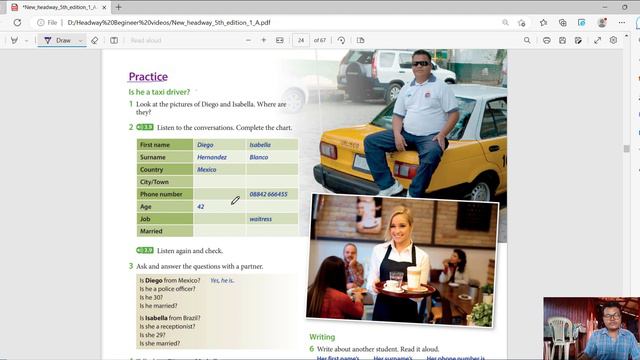Viewport: 640px width, 360px height.
Task: Click the webcam video overlay of presenter
Action: (x=591, y=329)
